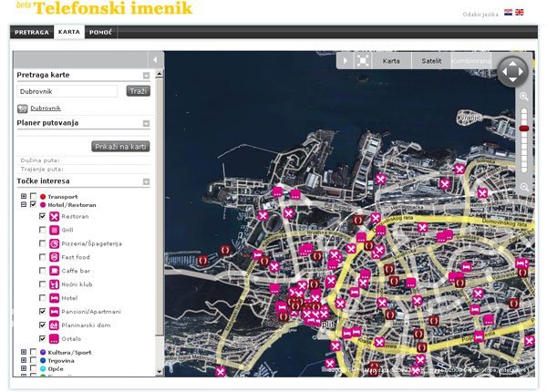Click the map pan navigation control
Viewport: 547px width, 392px height.
tap(512, 71)
